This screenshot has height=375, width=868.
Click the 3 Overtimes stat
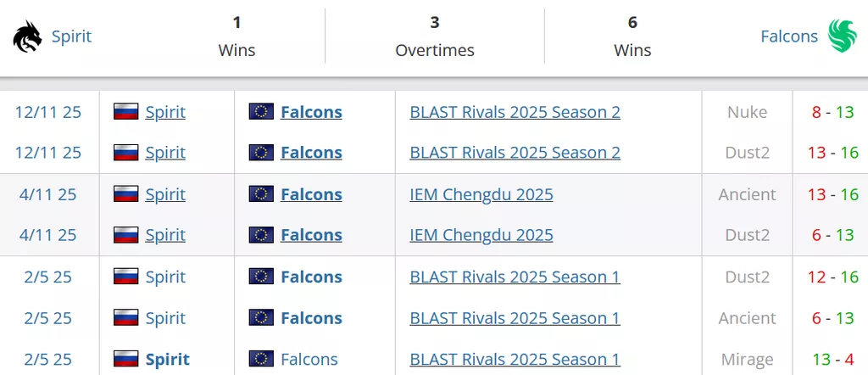pyautogui.click(x=434, y=36)
